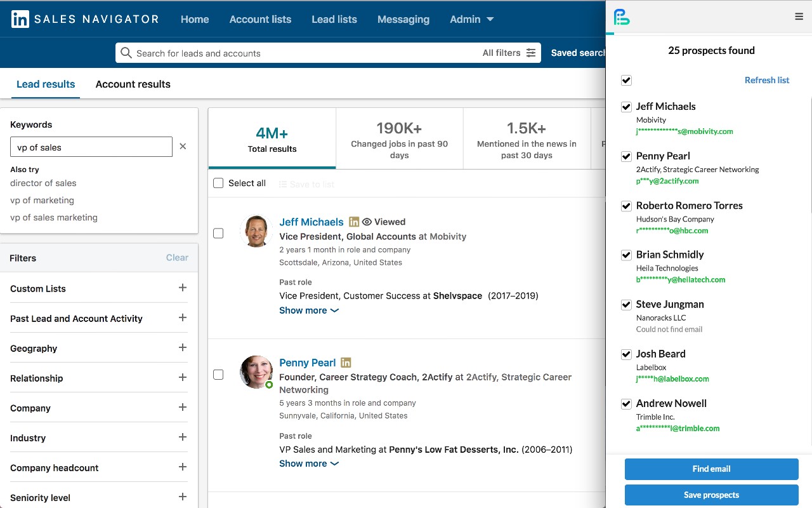Check the Jeff Michaels lead result box
This screenshot has width=812, height=508.
[218, 233]
